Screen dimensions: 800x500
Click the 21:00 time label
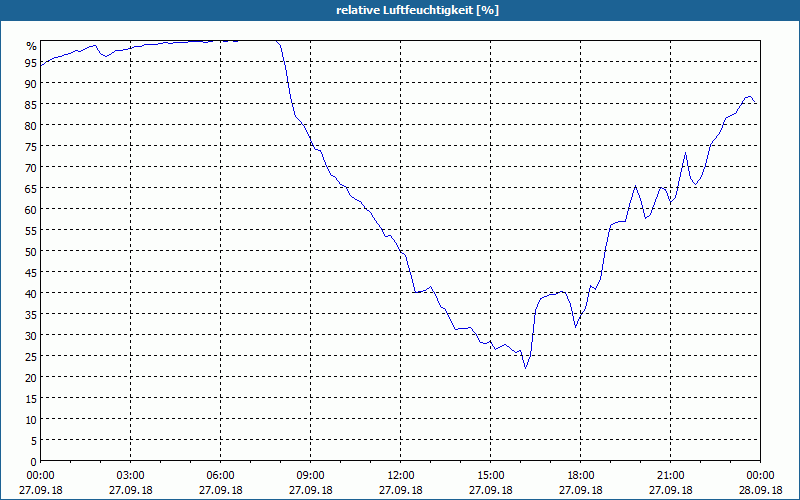click(x=670, y=476)
